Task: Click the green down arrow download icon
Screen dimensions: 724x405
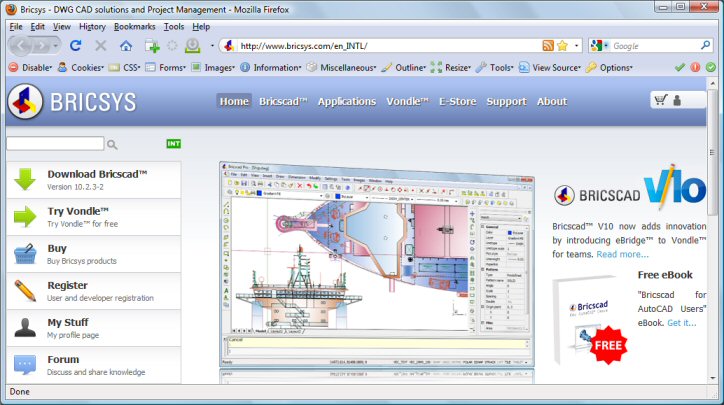Action: pos(25,179)
